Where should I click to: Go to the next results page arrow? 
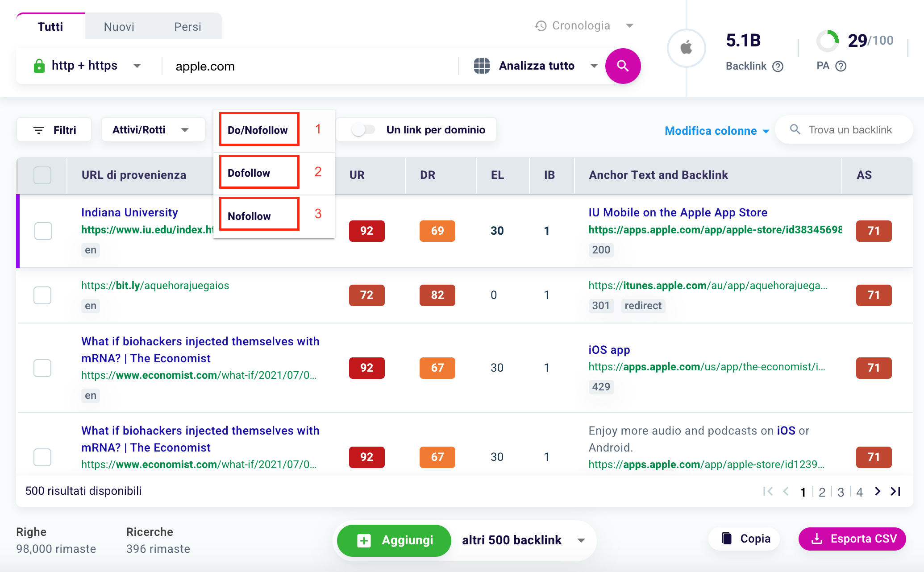pyautogui.click(x=878, y=491)
